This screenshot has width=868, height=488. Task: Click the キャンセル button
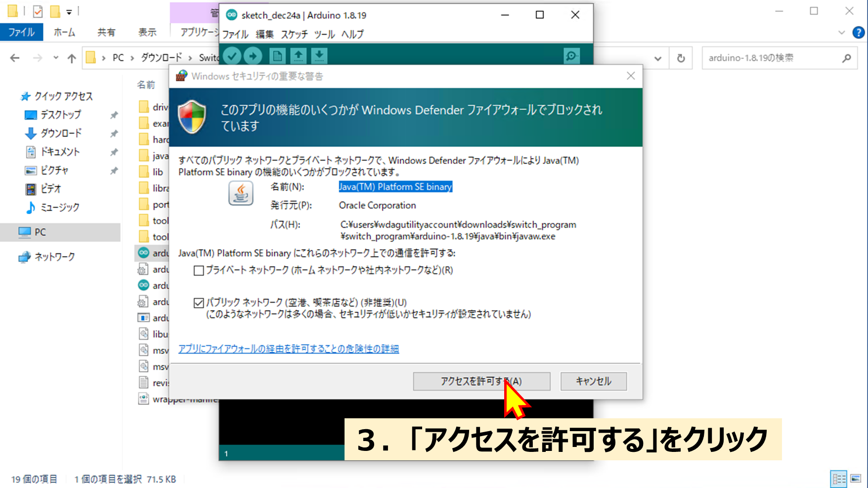click(594, 381)
